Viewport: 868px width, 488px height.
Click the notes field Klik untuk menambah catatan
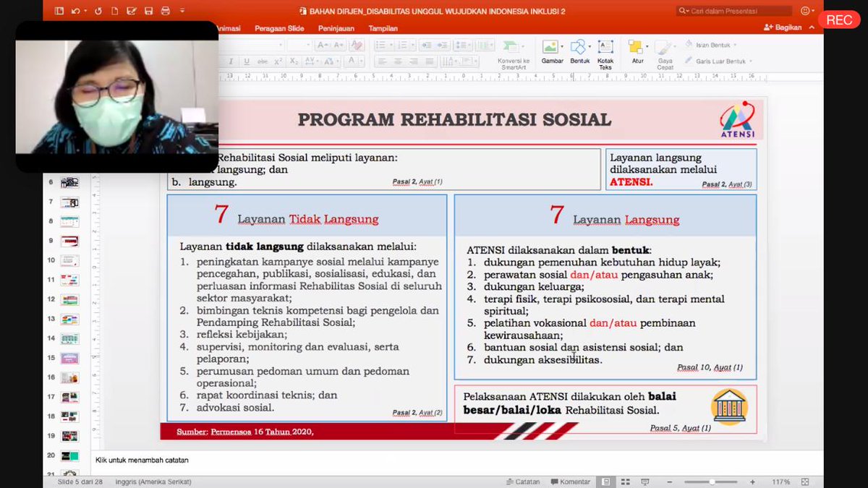(x=142, y=460)
